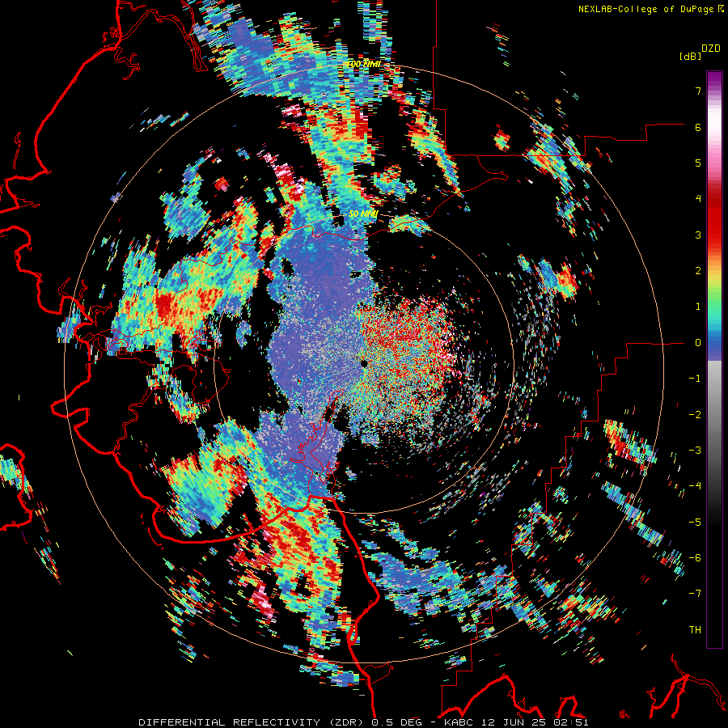Click the TH label on the legend

[x=695, y=630]
